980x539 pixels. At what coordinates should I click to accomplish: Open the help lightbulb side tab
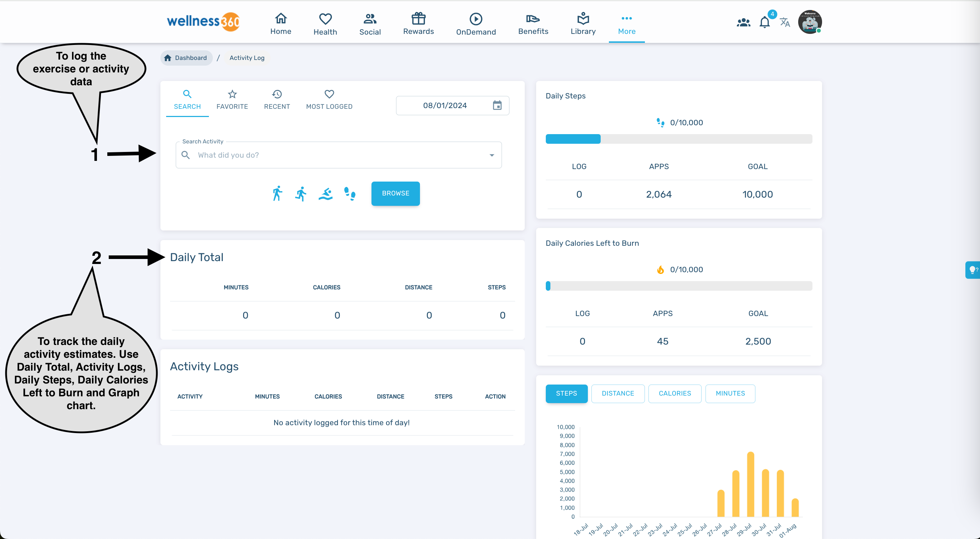973,270
